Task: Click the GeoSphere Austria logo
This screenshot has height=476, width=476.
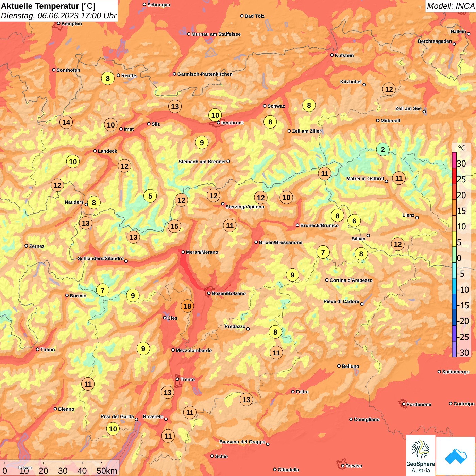Action: 421,456
